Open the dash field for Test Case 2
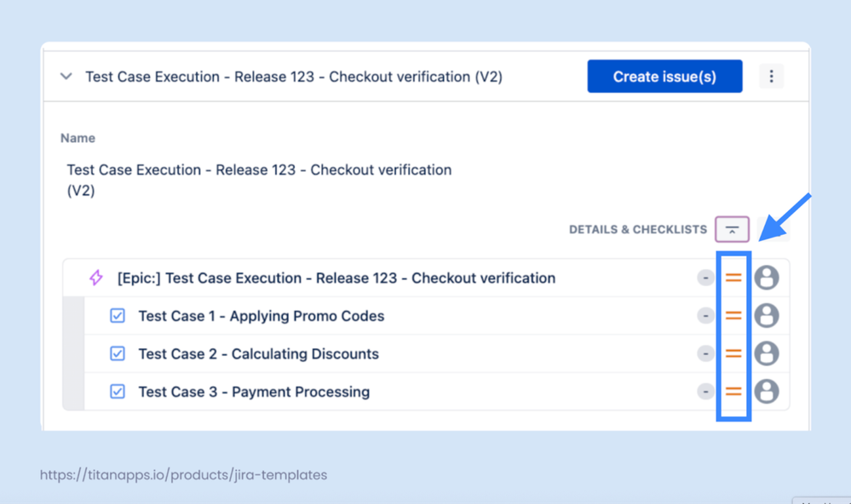 705,353
